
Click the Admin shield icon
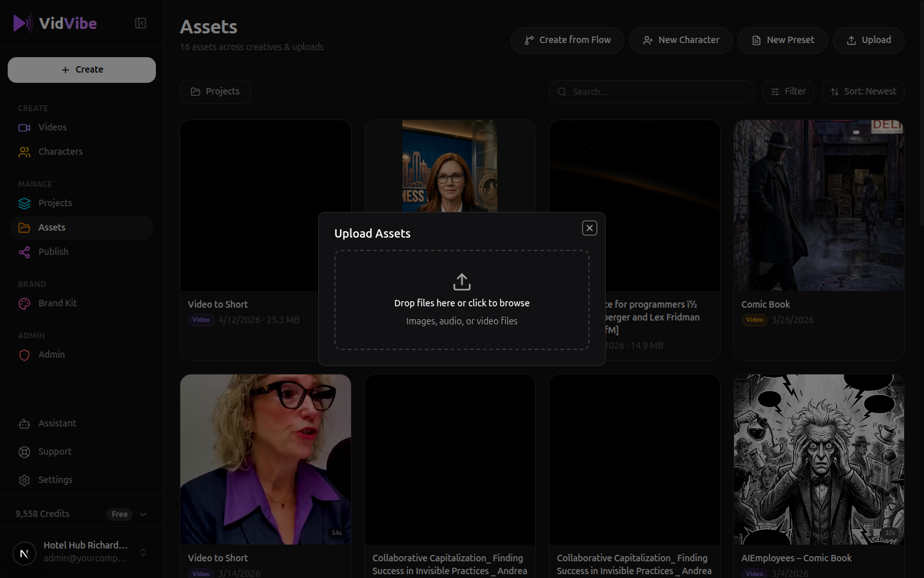(x=24, y=355)
